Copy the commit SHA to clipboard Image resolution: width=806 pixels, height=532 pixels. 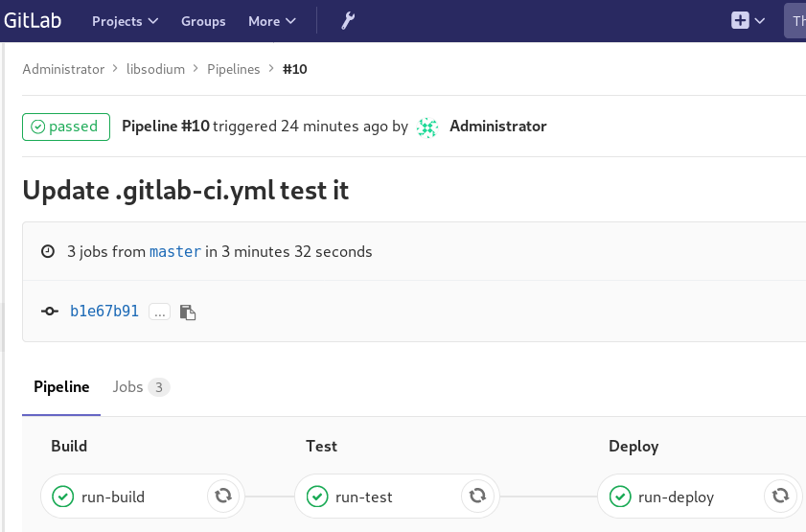pos(188,312)
